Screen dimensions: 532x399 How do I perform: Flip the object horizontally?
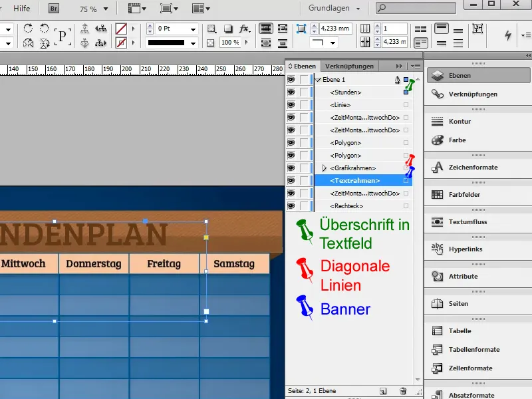click(x=28, y=43)
